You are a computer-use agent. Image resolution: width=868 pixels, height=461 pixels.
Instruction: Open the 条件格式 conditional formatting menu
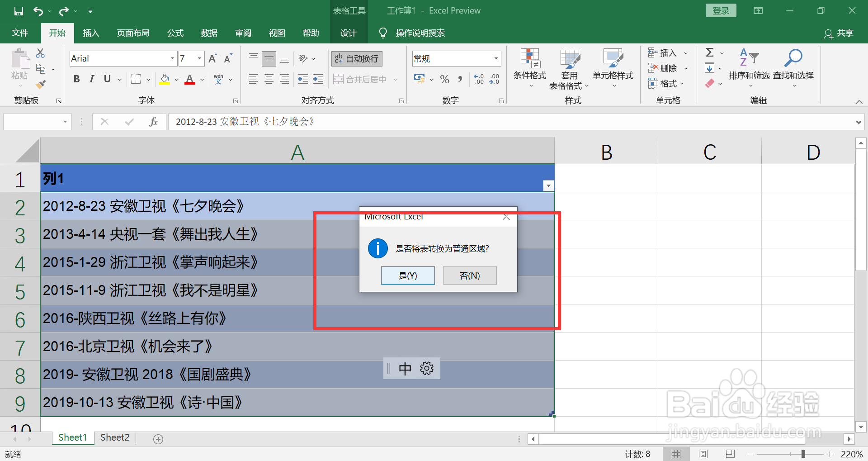click(530, 68)
